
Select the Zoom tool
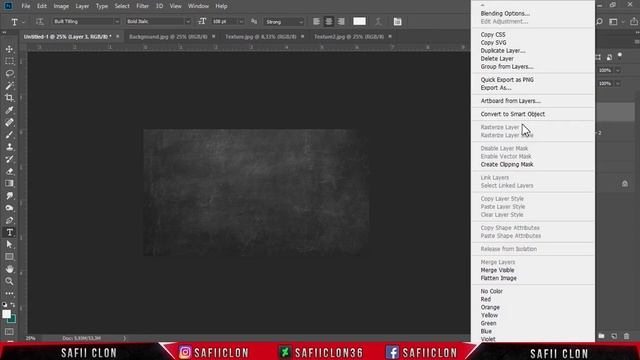(9, 281)
